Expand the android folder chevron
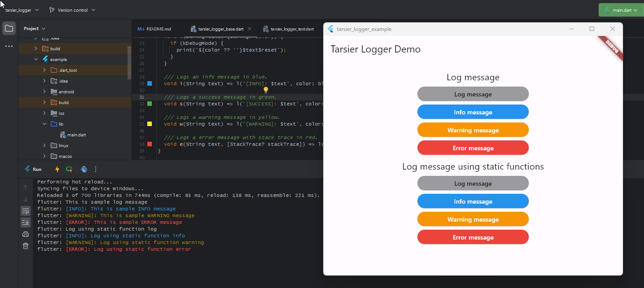 pos(44,92)
